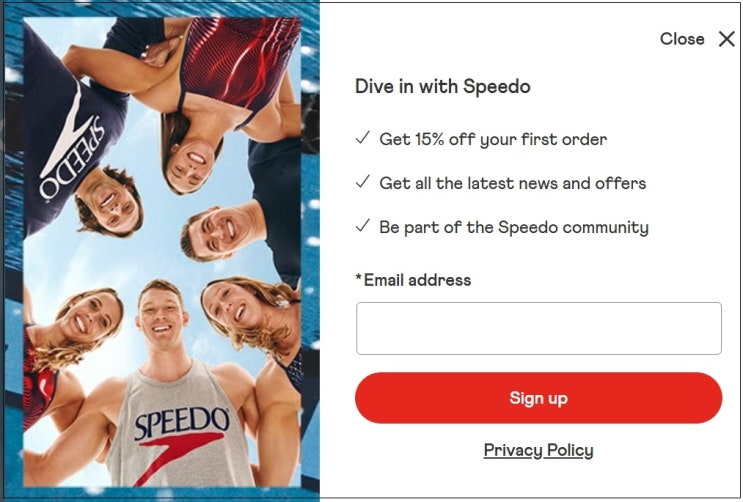Select the "Dive in with Speedo" heading
Image resolution: width=743 pixels, height=502 pixels.
443,87
